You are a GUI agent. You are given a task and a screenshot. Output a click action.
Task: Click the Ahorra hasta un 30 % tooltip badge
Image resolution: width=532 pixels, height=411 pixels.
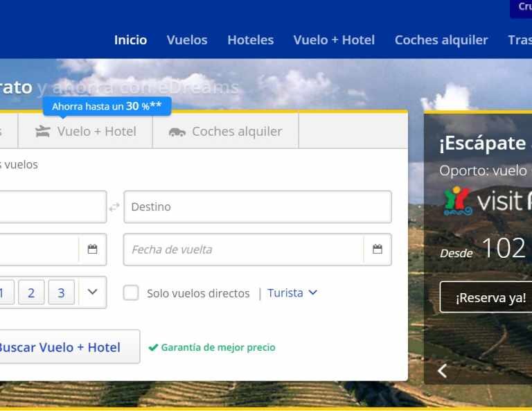(x=107, y=106)
